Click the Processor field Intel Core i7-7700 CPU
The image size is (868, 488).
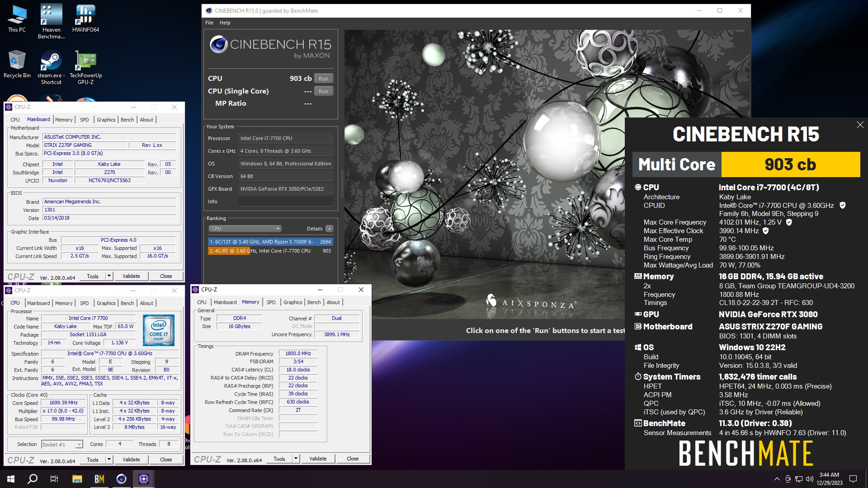click(286, 138)
